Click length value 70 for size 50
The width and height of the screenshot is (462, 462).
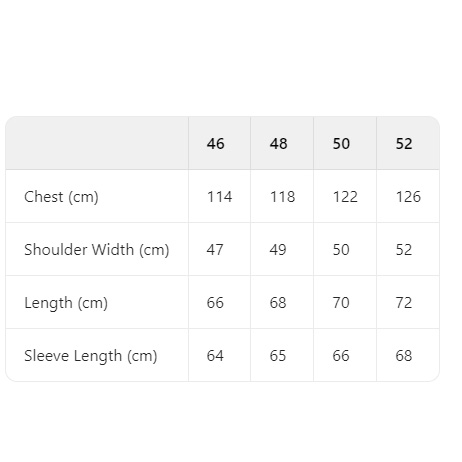[x=341, y=303]
